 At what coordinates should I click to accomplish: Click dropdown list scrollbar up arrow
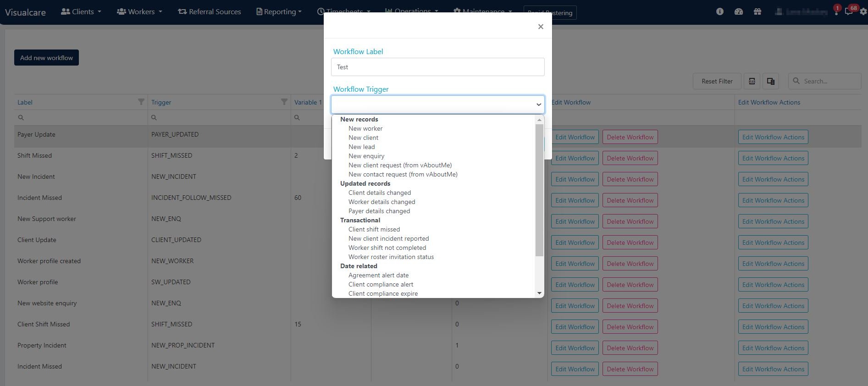[x=539, y=120]
